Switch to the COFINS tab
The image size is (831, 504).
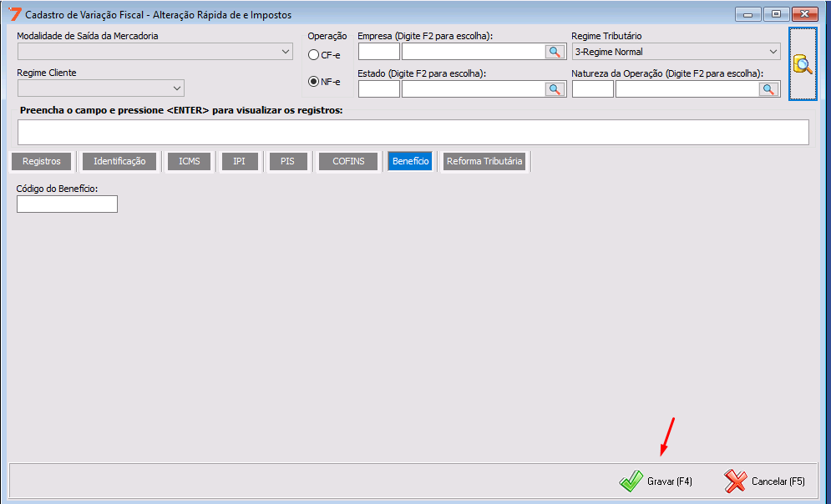click(x=348, y=161)
